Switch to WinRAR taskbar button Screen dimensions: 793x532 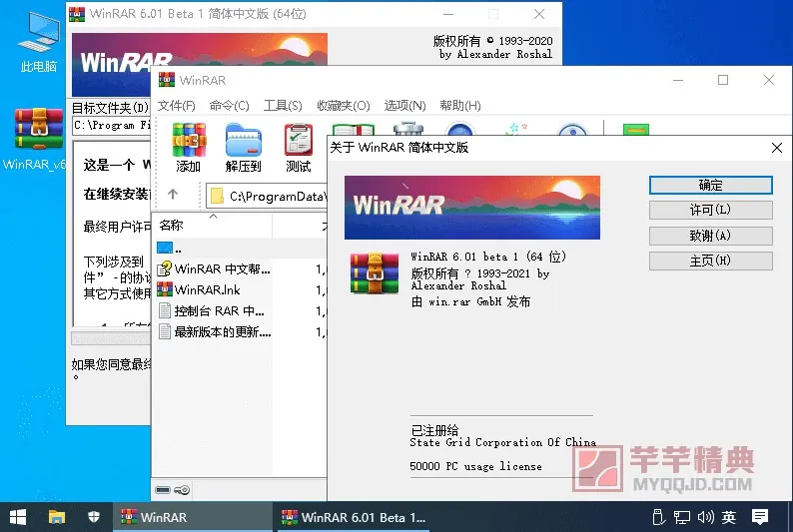(x=192, y=517)
